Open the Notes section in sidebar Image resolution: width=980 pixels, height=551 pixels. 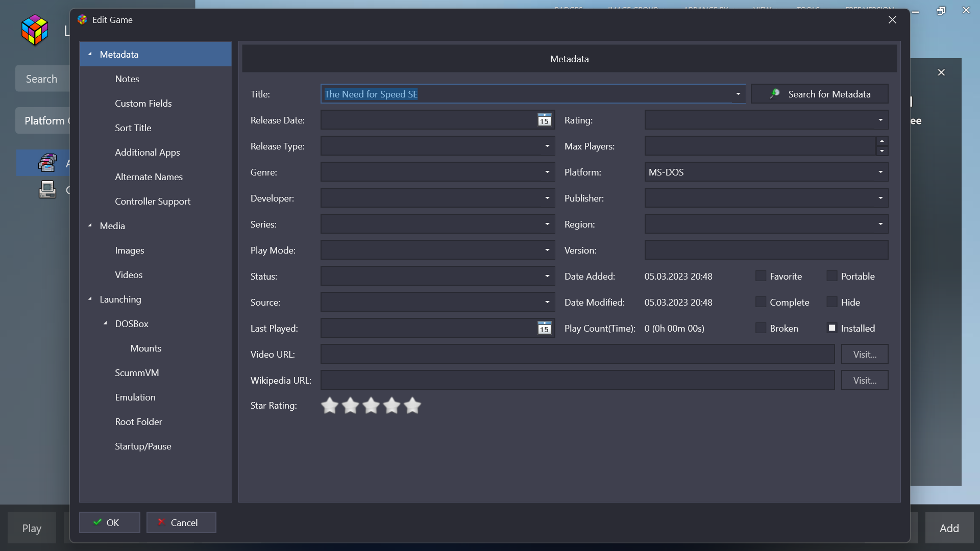(127, 79)
